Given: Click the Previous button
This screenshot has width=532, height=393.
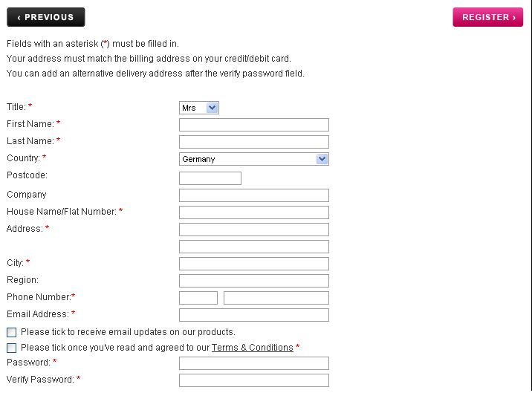Looking at the screenshot, I should pos(45,17).
